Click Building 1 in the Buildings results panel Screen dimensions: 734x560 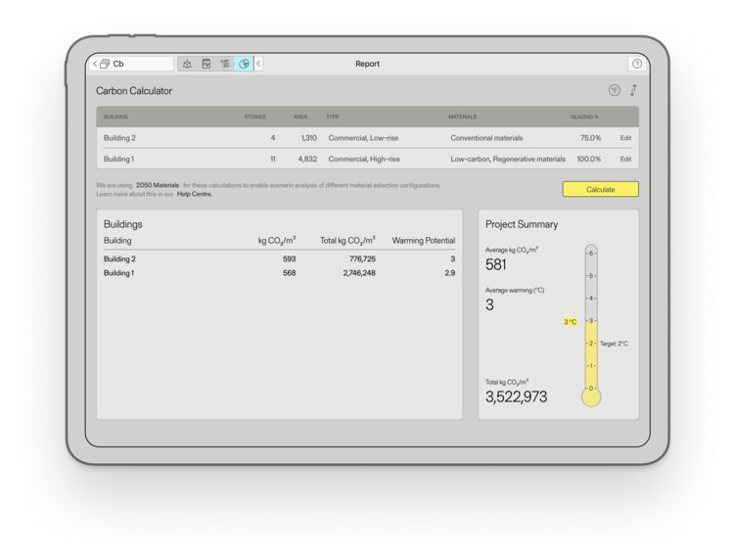[x=118, y=273]
